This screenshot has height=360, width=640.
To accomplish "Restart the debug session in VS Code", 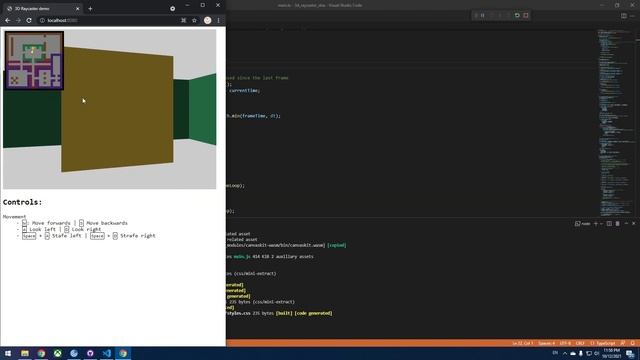I will click(x=517, y=15).
